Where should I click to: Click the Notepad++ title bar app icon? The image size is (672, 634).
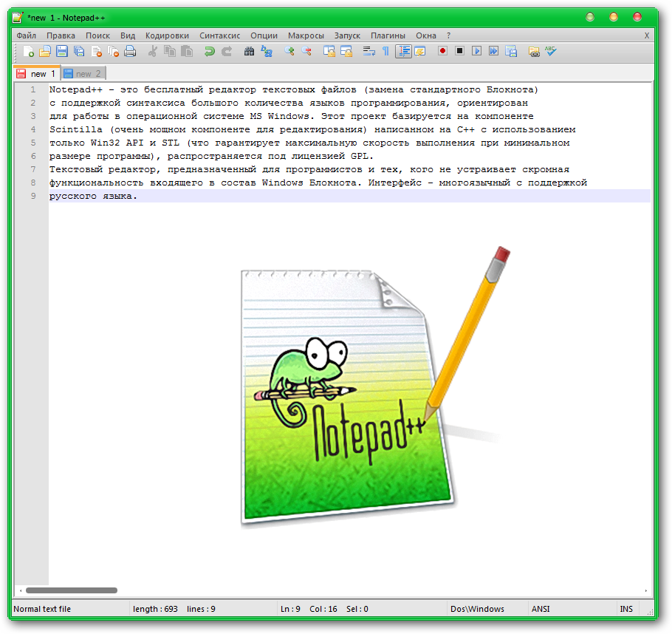18,18
